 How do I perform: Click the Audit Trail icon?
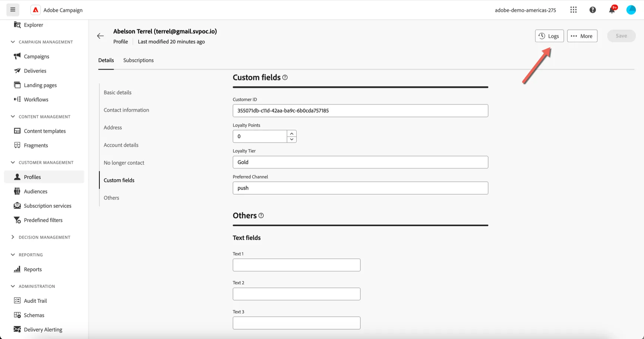point(17,301)
